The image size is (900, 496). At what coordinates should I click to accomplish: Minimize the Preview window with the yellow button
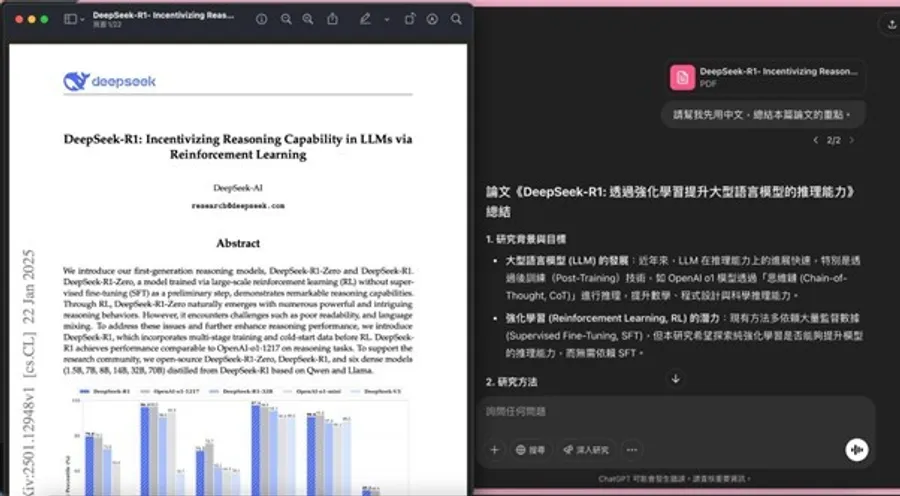[x=32, y=20]
